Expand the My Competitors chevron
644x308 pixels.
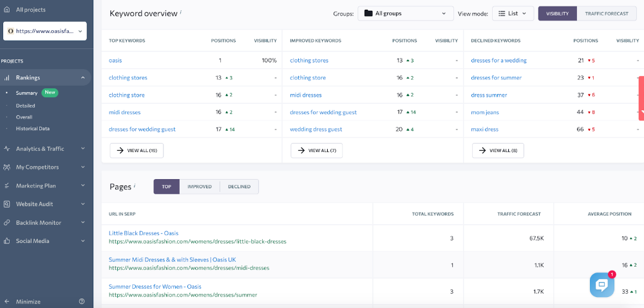[82, 167]
